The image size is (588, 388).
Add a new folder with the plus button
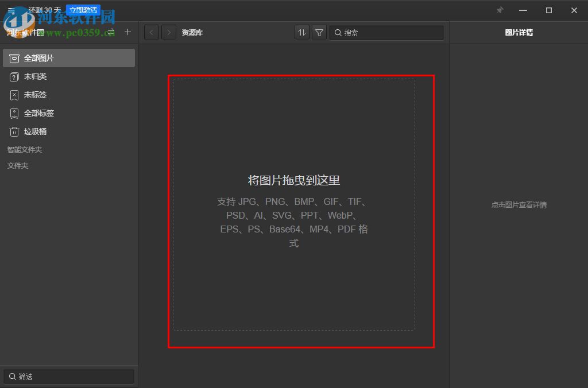click(x=127, y=32)
